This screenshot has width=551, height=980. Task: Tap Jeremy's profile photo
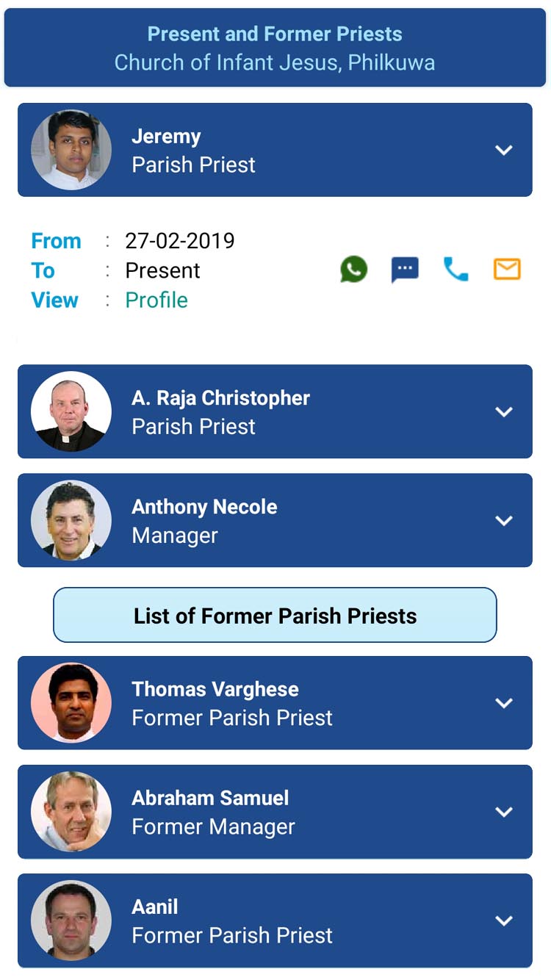(71, 150)
